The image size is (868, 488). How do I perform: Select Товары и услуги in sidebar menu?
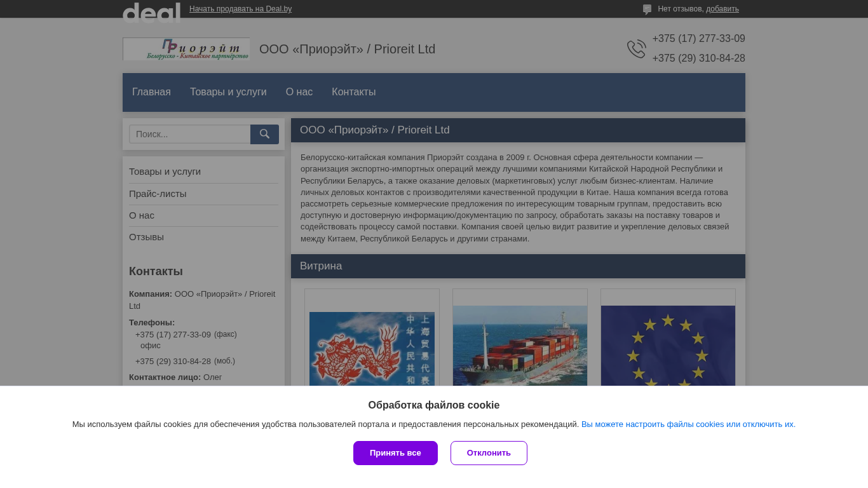(165, 172)
